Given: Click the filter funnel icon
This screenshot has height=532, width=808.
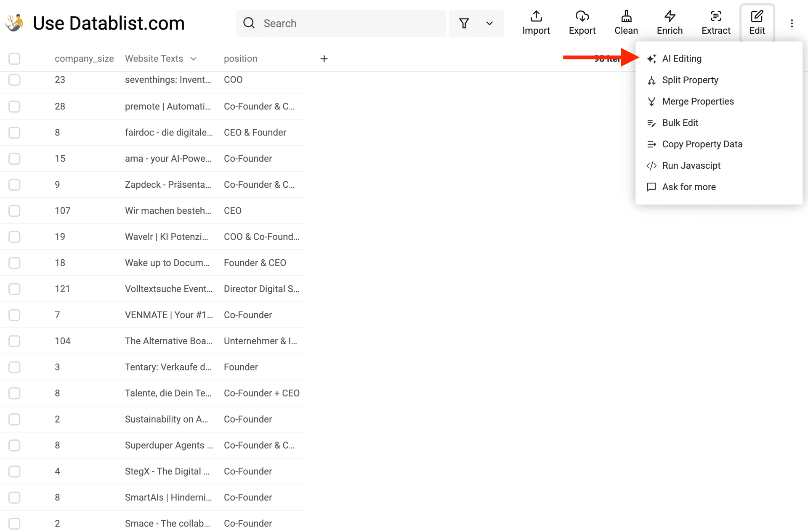Looking at the screenshot, I should [464, 24].
